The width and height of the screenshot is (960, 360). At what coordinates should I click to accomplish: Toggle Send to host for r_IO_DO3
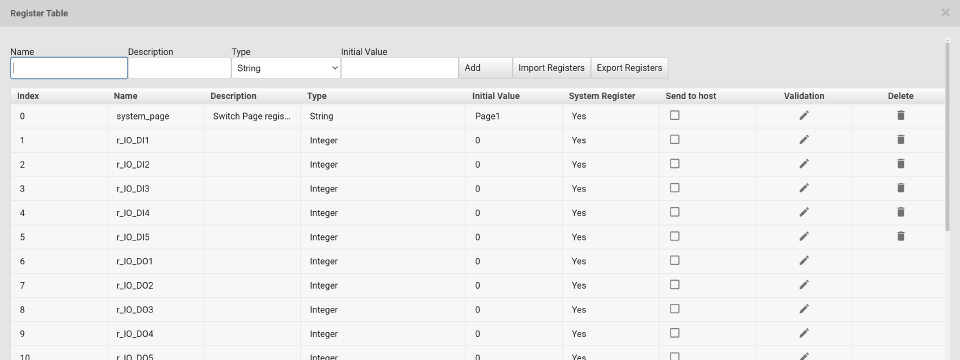point(675,309)
